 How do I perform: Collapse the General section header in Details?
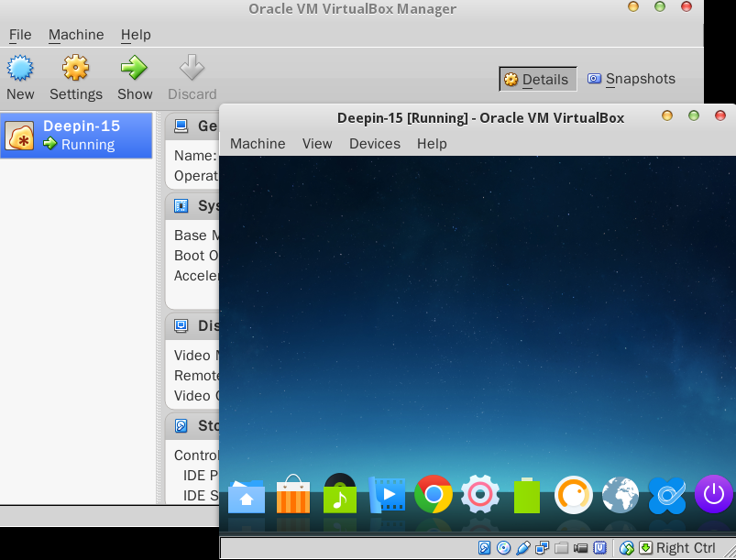(192, 126)
